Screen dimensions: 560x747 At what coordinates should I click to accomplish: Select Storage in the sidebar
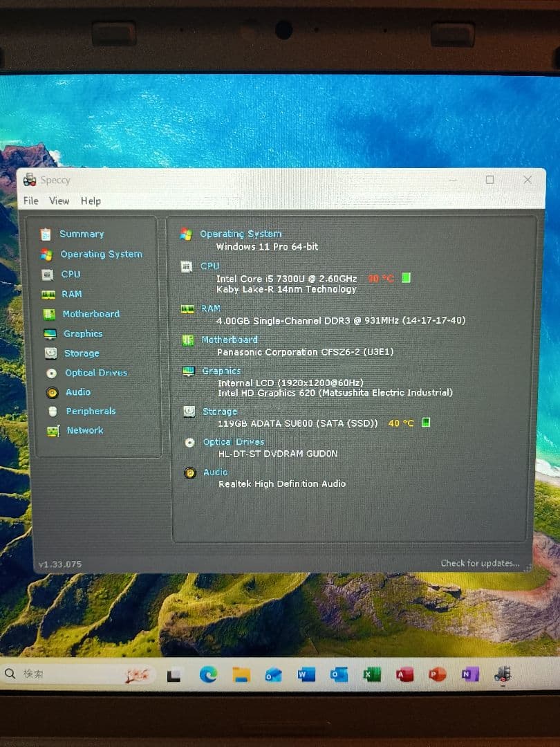(82, 353)
